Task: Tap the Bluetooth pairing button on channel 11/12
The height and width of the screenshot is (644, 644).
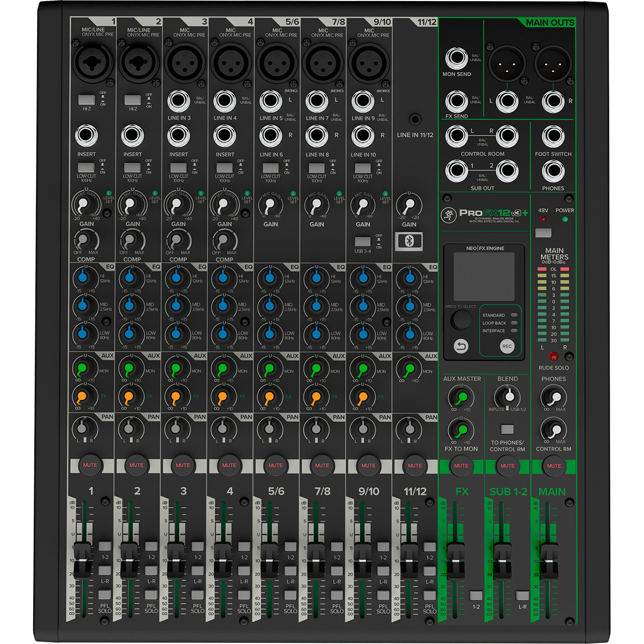Action: click(409, 241)
